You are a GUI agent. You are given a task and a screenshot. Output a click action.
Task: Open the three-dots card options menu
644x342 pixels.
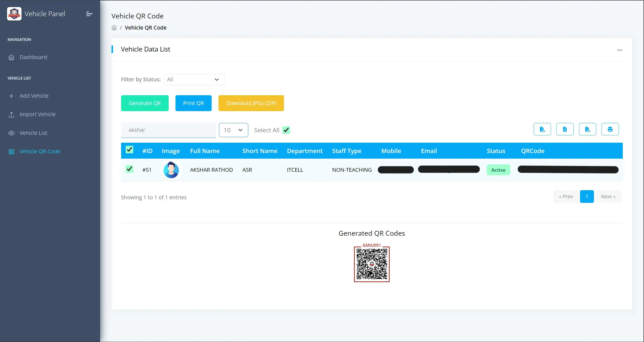620,50
